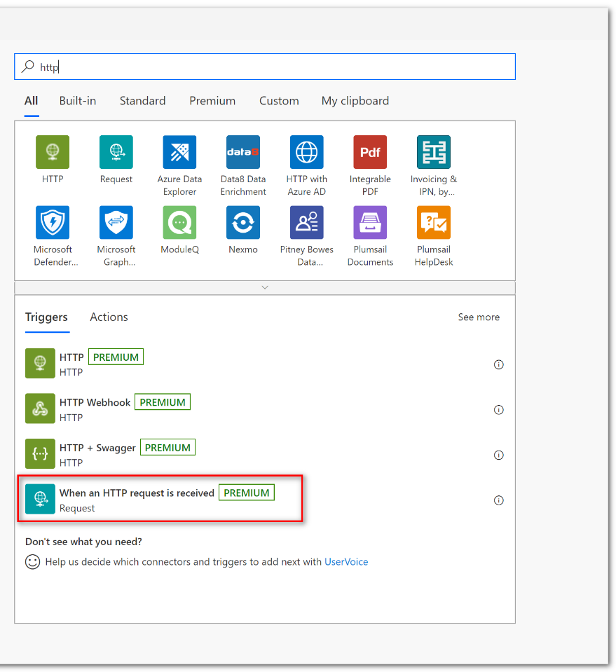616x672 pixels.
Task: Show info for HTTP + Swagger trigger
Action: tap(498, 455)
